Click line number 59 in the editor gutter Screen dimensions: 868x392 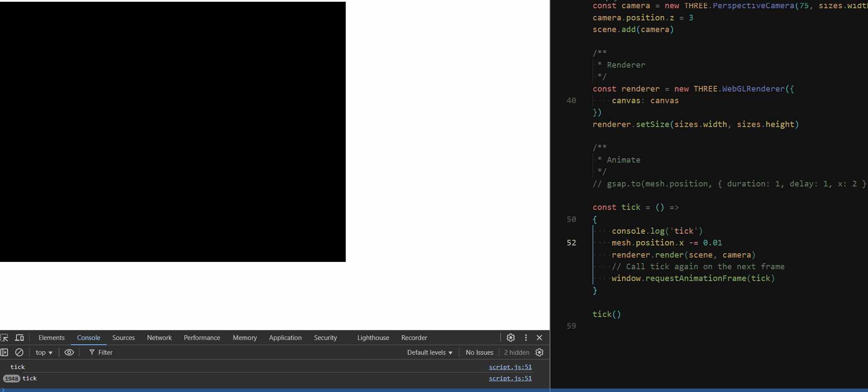click(571, 326)
